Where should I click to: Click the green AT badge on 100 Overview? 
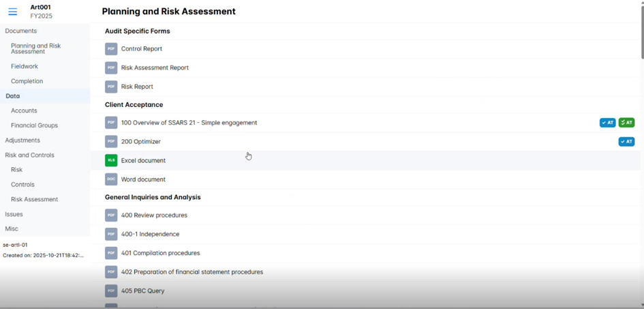pyautogui.click(x=626, y=123)
